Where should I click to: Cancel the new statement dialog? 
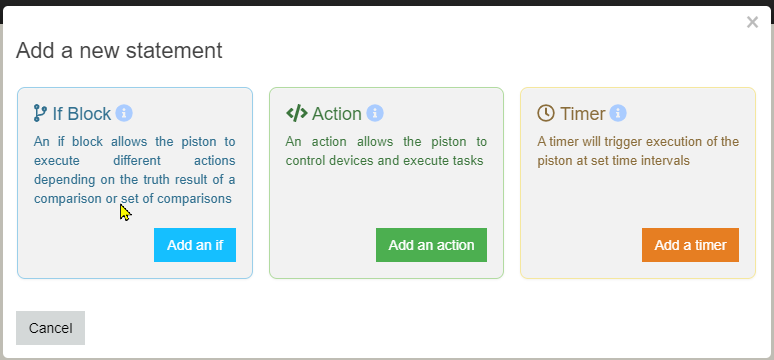[x=50, y=328]
